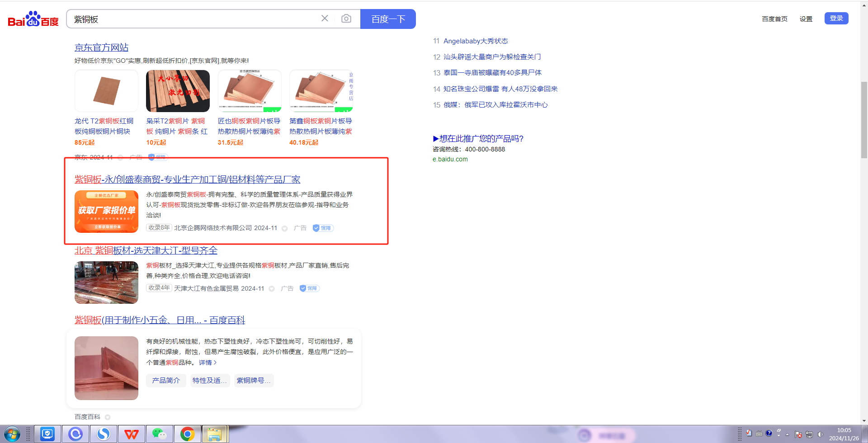Screen dimensions: 868x443
Task: Click the 85元起 price under 龙代
Action: coord(85,142)
